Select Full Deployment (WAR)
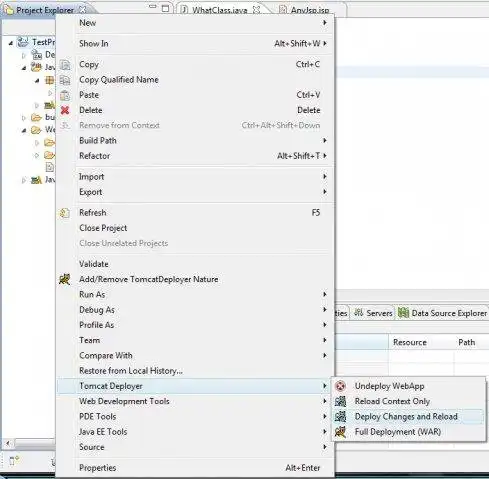The height and width of the screenshot is (479, 489). point(409,432)
